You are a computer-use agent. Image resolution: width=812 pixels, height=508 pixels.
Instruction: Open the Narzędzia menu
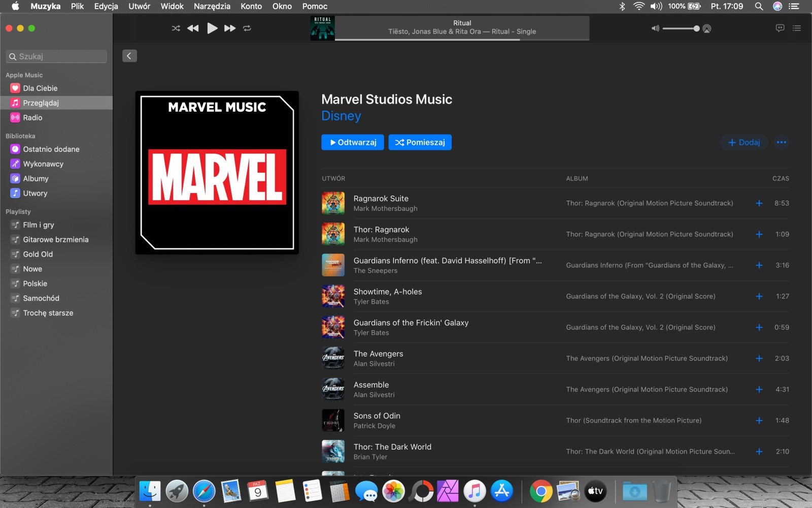(212, 6)
